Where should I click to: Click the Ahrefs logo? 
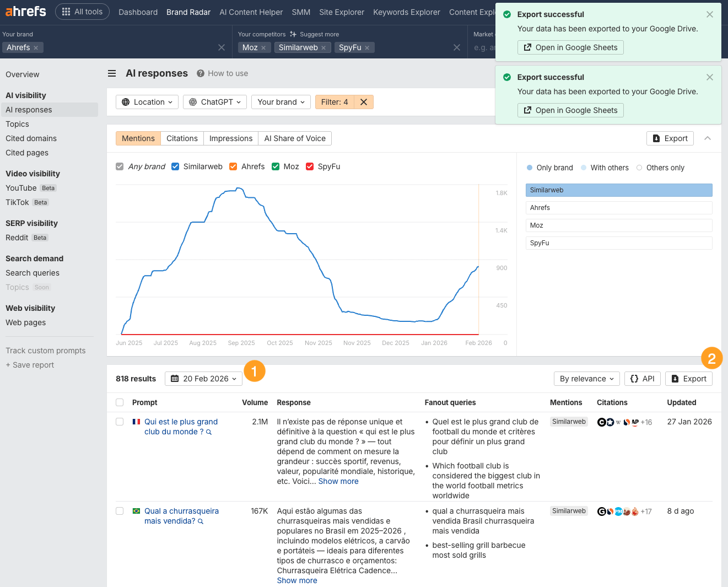click(x=25, y=12)
